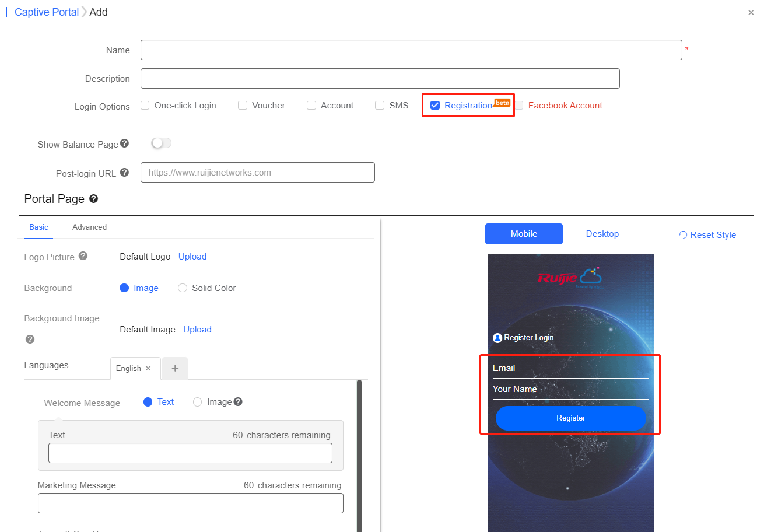Image resolution: width=764 pixels, height=532 pixels.
Task: Enable the Voucher login option
Action: [x=243, y=106]
